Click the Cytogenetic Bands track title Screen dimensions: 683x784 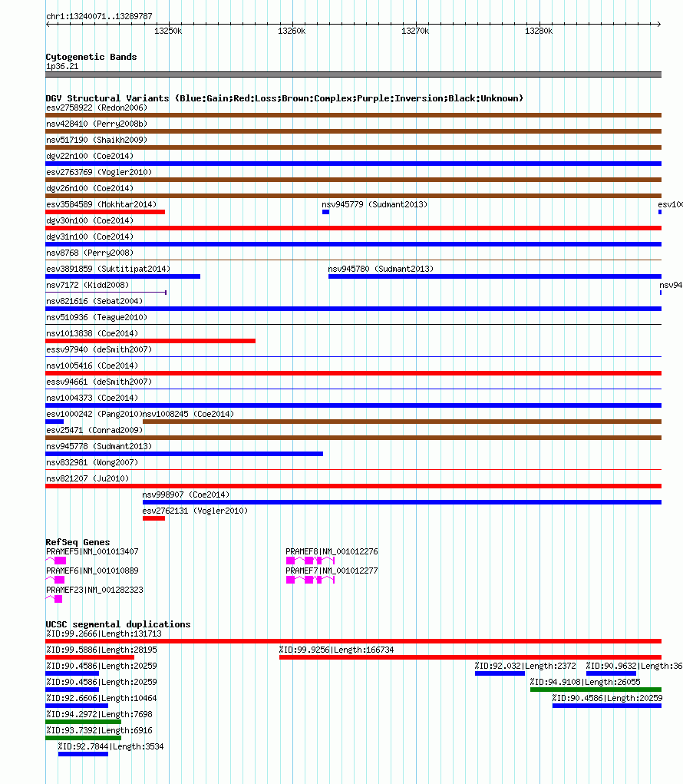(91, 57)
